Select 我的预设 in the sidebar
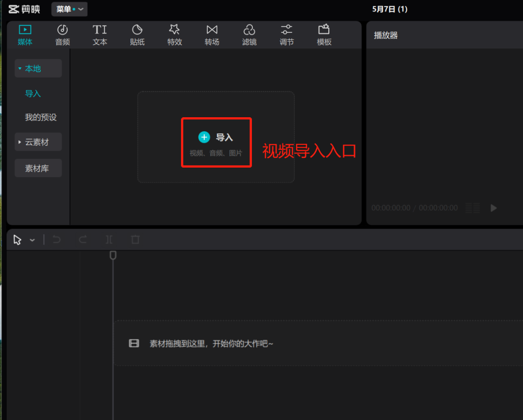 (41, 117)
